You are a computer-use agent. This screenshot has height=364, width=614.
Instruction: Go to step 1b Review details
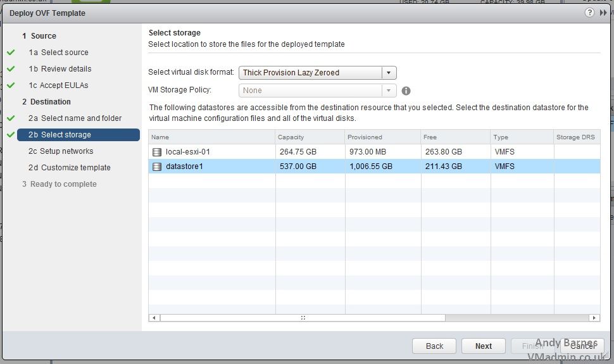click(x=66, y=69)
